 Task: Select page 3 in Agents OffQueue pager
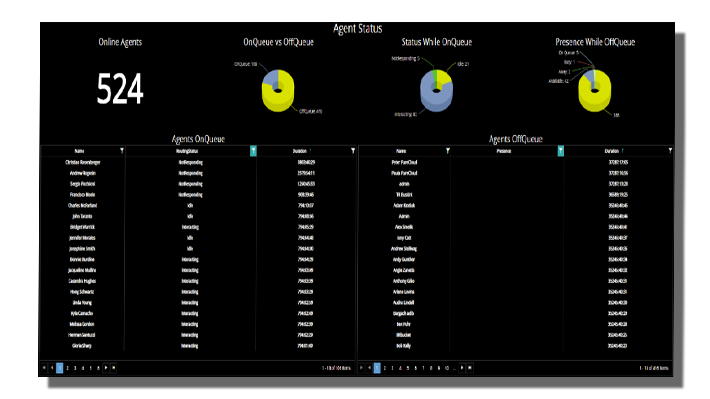pyautogui.click(x=393, y=368)
